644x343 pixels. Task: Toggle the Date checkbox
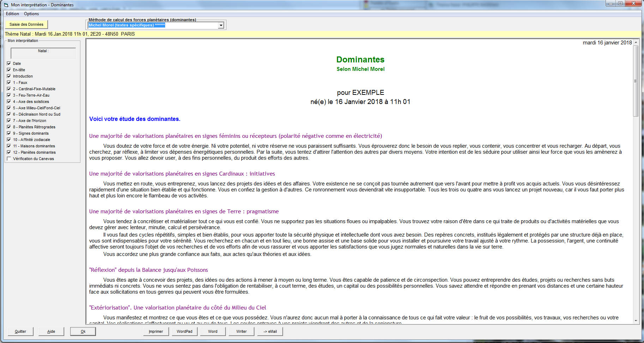(x=9, y=63)
